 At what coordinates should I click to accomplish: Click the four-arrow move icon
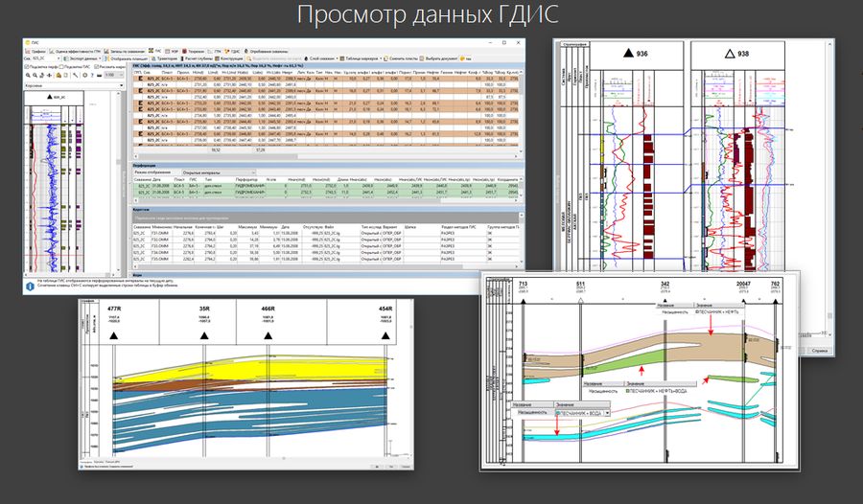(x=49, y=76)
